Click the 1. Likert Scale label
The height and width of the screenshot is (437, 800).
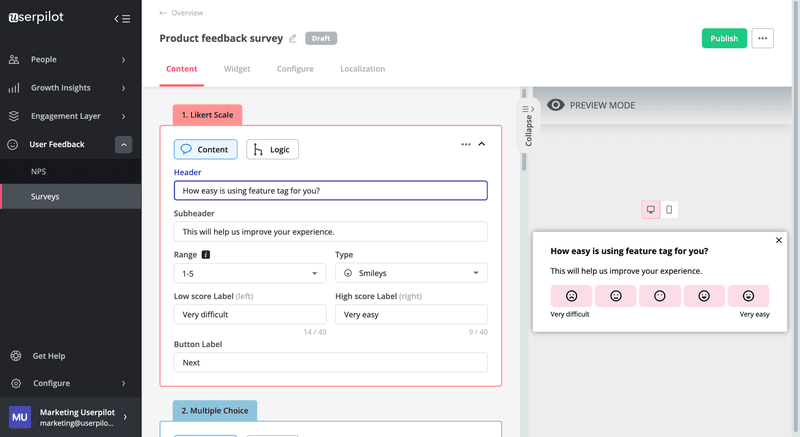207,115
